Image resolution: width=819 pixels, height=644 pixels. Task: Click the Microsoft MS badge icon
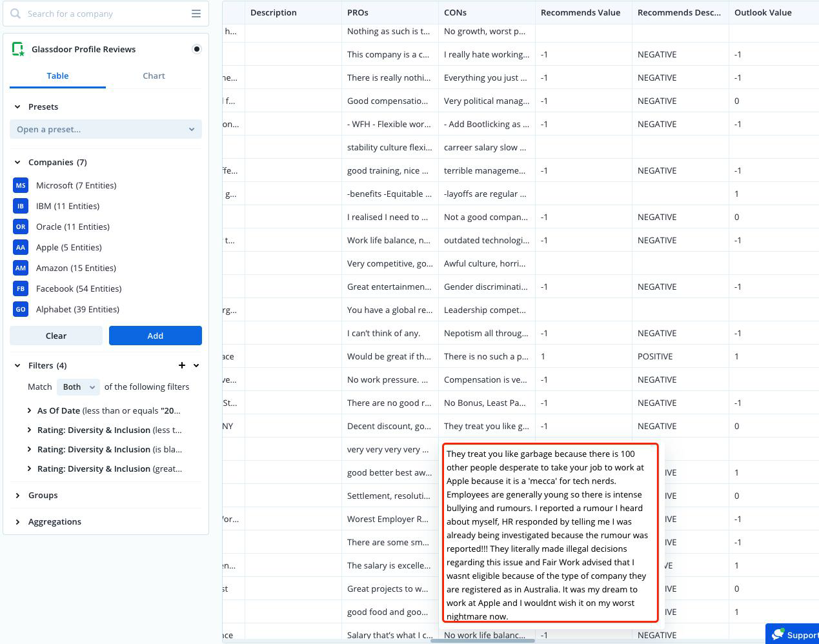click(x=21, y=185)
